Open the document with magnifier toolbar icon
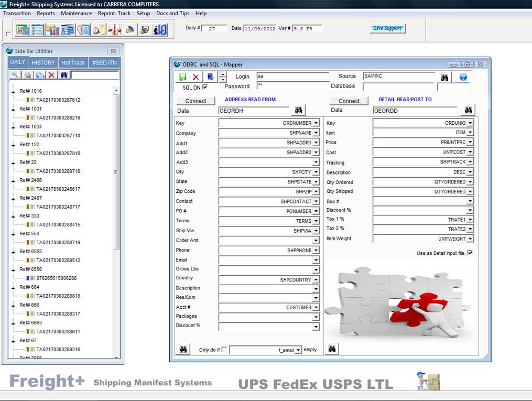 coord(145,30)
